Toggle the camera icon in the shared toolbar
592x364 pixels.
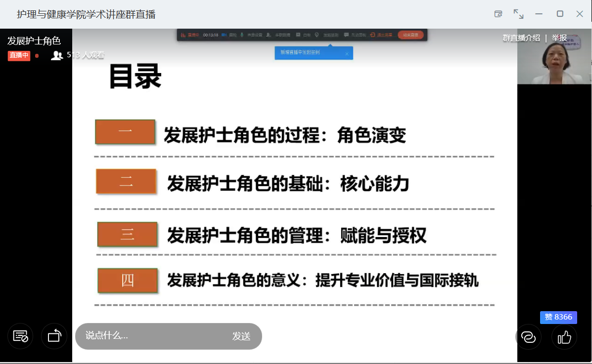[224, 35]
